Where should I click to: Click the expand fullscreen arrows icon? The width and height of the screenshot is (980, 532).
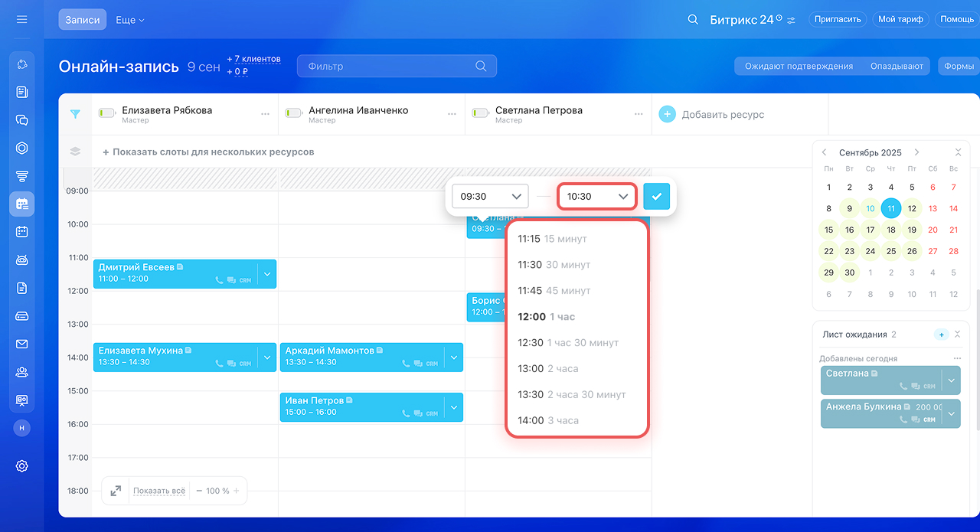click(x=116, y=491)
